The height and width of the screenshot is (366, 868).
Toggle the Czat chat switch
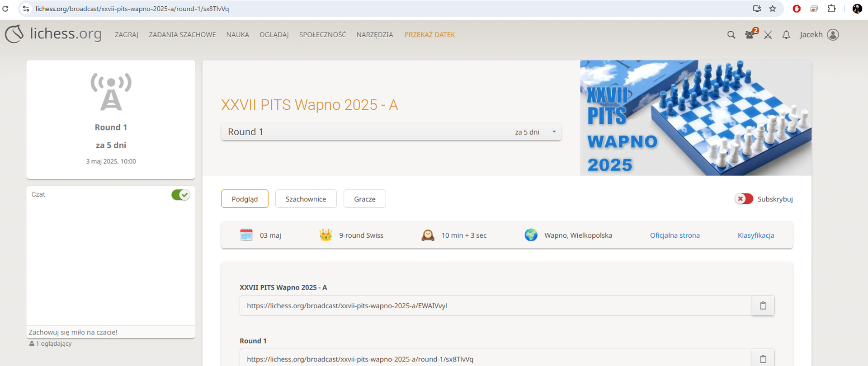pos(180,195)
